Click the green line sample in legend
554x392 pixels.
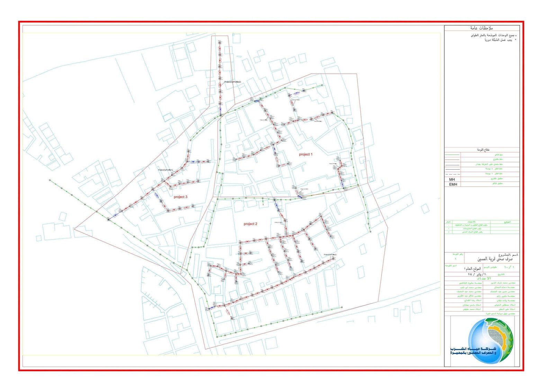tap(452, 155)
